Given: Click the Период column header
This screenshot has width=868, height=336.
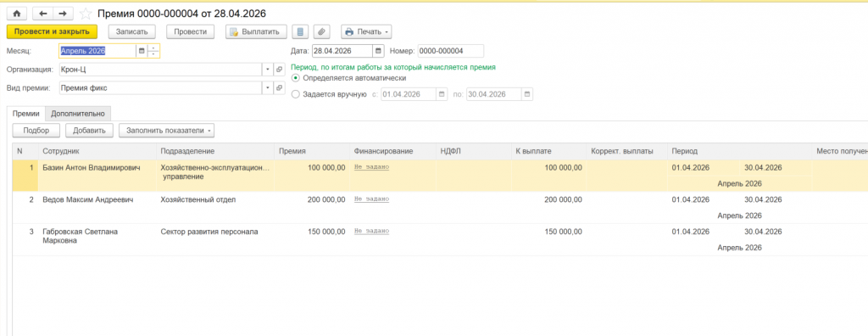Looking at the screenshot, I should tap(739, 151).
